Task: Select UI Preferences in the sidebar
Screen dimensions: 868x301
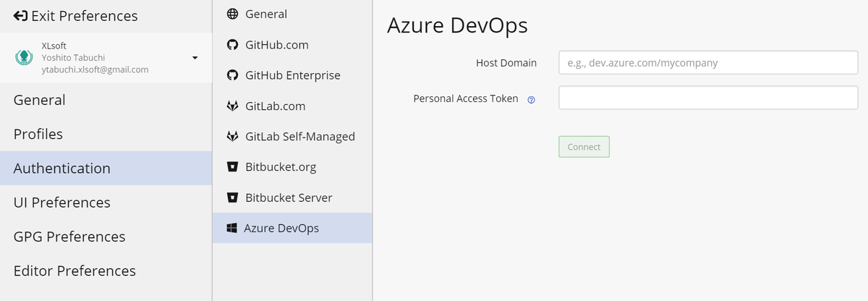Action: point(62,203)
